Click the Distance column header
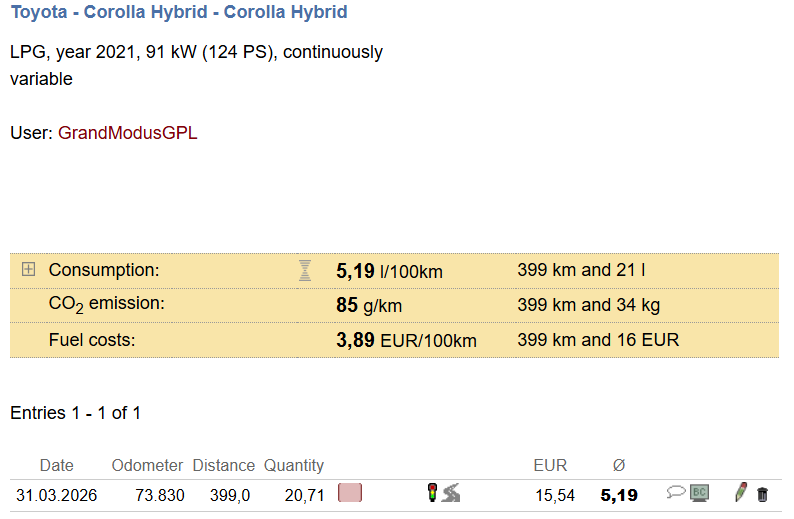Image resolution: width=794 pixels, height=519 pixels. tap(224, 465)
